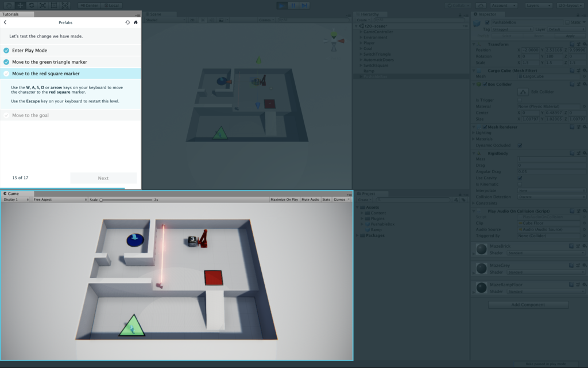This screenshot has width=588, height=368.
Task: Open the Display 1 dropdown in Game view
Action: [x=16, y=200]
